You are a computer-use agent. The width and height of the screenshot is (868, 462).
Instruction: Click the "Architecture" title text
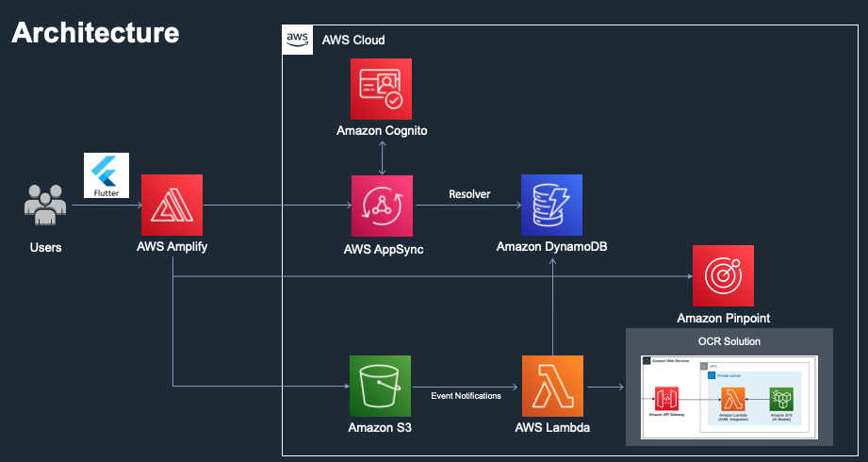pyautogui.click(x=95, y=32)
